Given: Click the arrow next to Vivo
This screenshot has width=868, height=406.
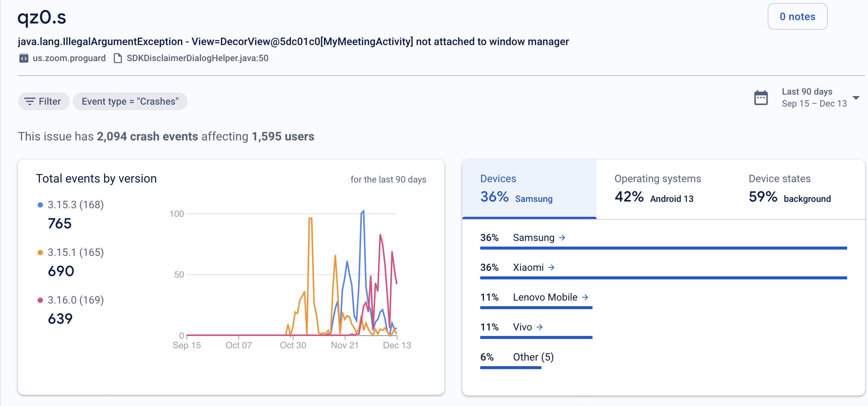Looking at the screenshot, I should [x=540, y=327].
